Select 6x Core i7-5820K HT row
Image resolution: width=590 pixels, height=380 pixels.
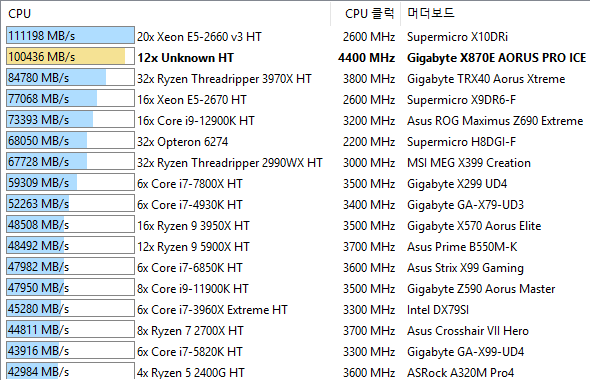click(x=190, y=352)
